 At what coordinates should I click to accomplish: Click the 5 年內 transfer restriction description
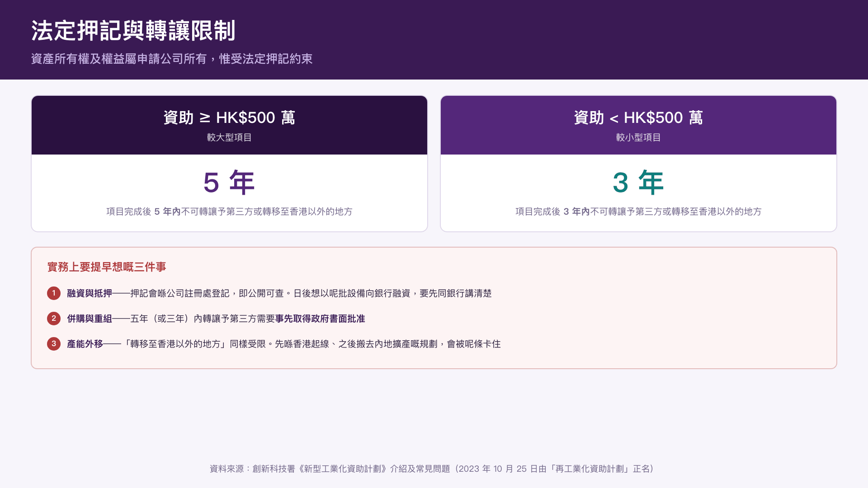229,211
